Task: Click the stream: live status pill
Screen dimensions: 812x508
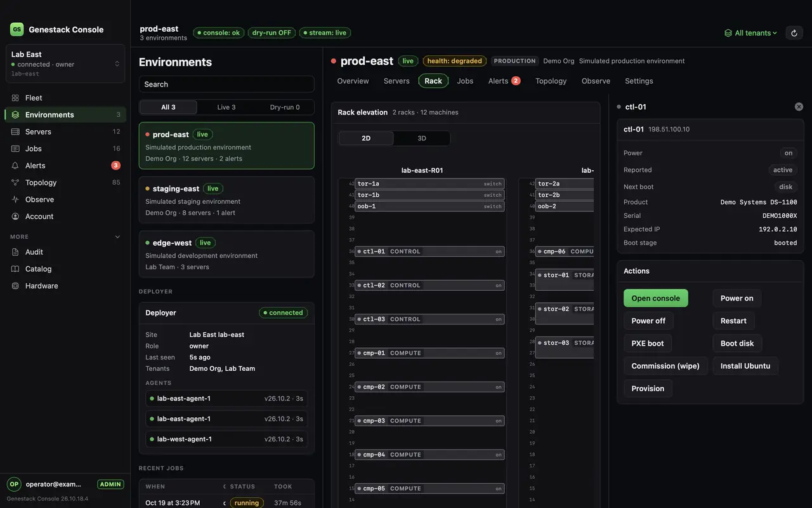Action: (x=325, y=32)
